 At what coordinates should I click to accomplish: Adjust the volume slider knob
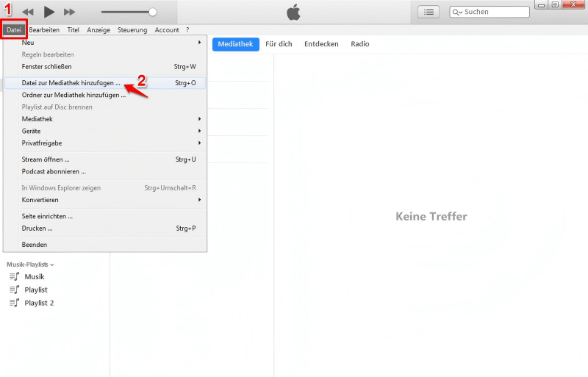pos(153,12)
